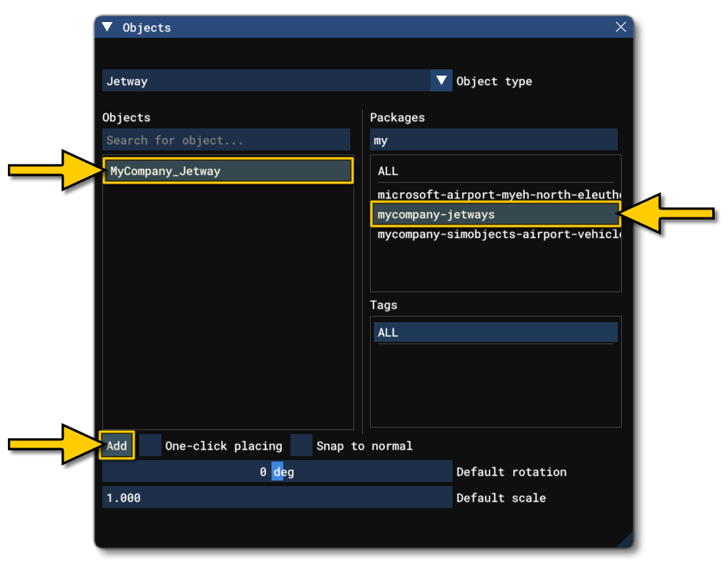Focus the Search for object field
The height and width of the screenshot is (564, 728).
click(x=226, y=140)
